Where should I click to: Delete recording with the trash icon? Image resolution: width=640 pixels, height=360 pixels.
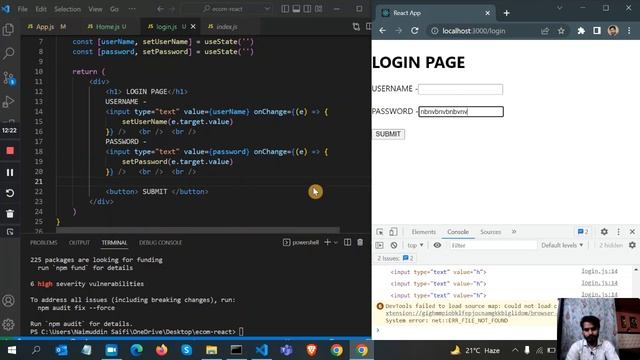[10, 213]
